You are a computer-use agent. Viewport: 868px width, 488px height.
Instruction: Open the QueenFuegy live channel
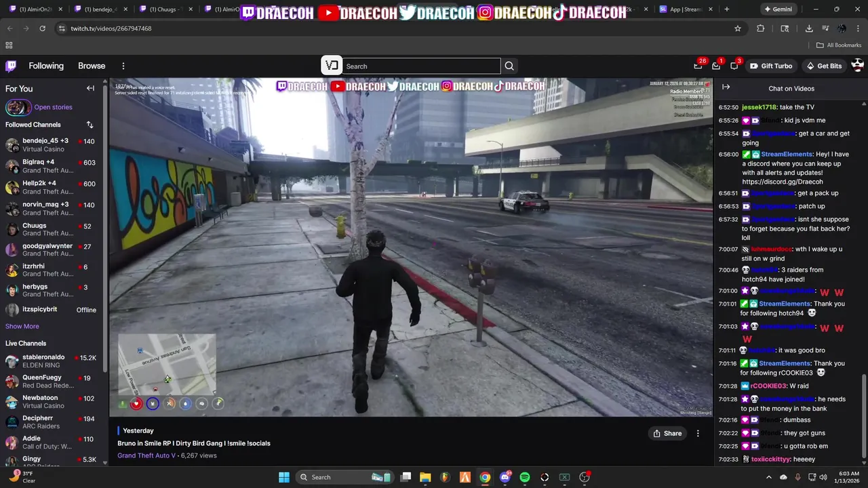pyautogui.click(x=52, y=382)
